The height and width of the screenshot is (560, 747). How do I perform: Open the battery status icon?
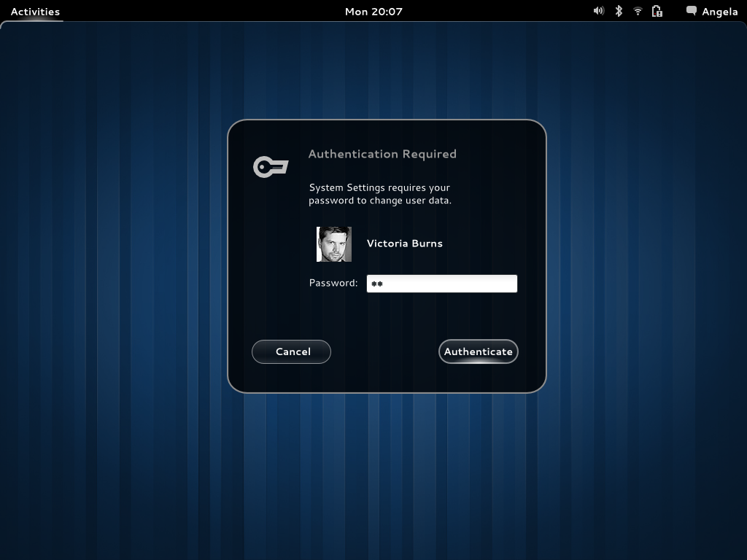click(657, 11)
